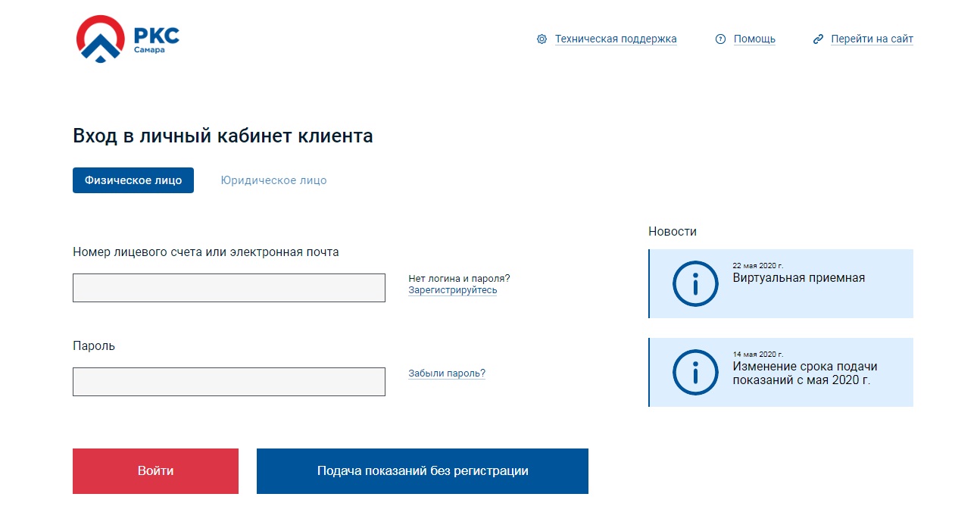Viewport: 980px width, 525px height.
Task: Select the Физическое лицо tab
Action: click(x=133, y=180)
